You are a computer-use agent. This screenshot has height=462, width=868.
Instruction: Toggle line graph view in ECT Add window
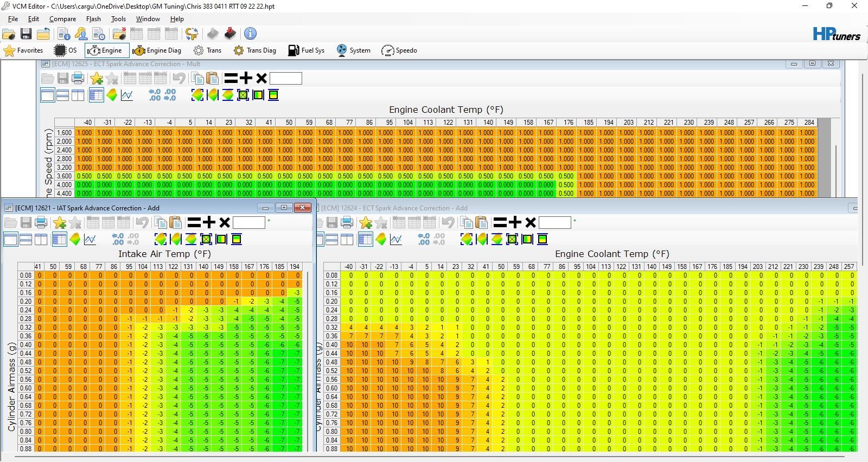(396, 240)
